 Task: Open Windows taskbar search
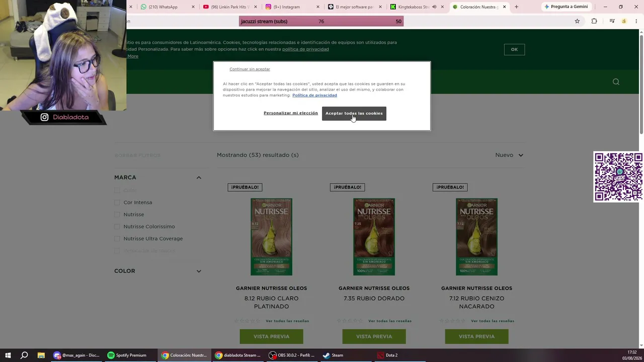[x=24, y=355]
